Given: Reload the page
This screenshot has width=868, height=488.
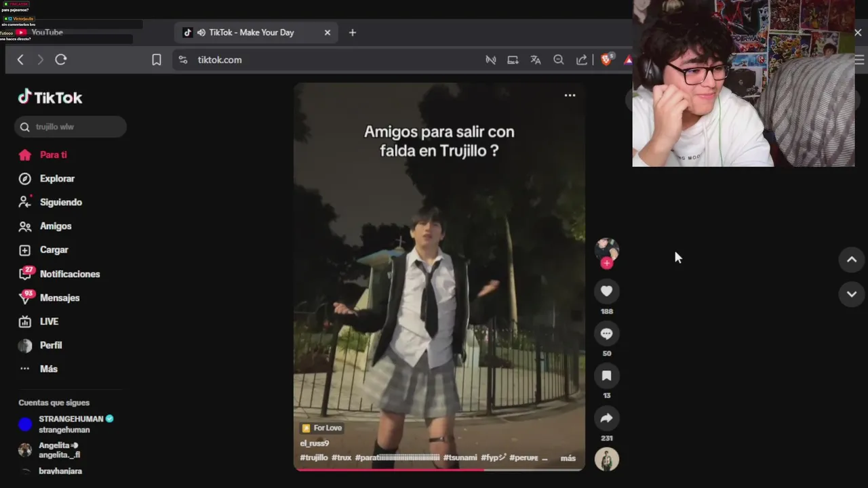Looking at the screenshot, I should [61, 60].
